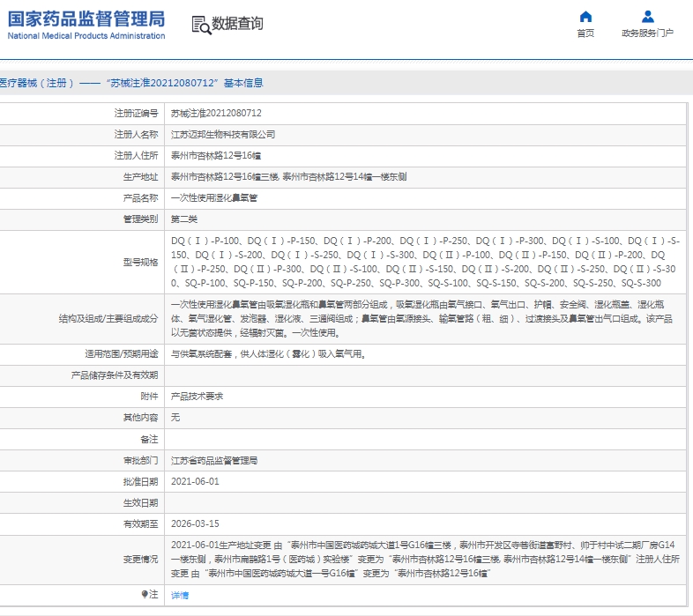This screenshot has width=693, height=616.
Task: Click the 审批部门 row label
Action: point(140,460)
